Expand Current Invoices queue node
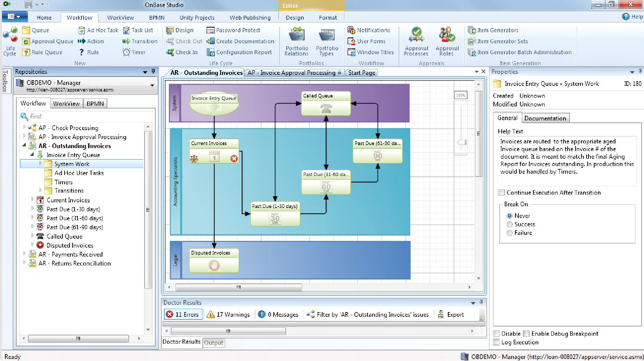Viewport: 644px width, 361px height. point(32,199)
